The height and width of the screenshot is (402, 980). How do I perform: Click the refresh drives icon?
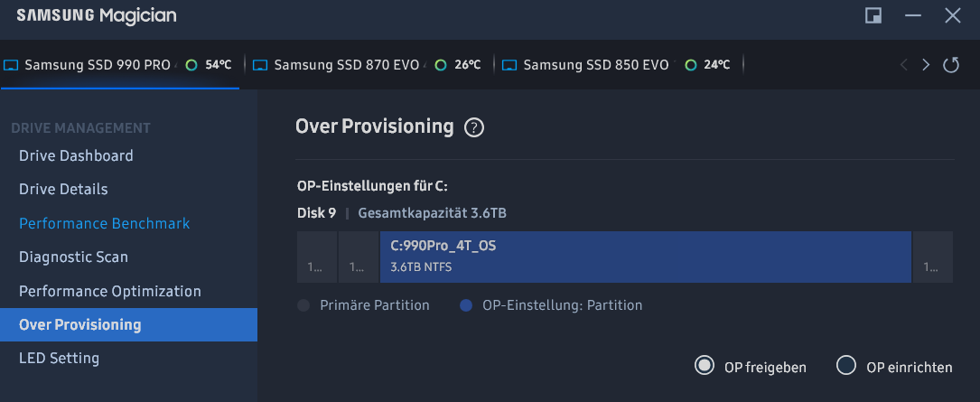pos(951,65)
